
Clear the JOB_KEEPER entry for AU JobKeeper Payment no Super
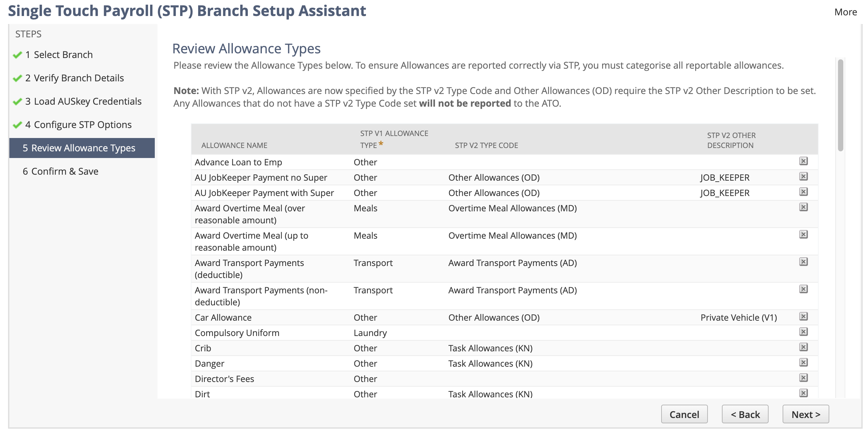coord(804,176)
